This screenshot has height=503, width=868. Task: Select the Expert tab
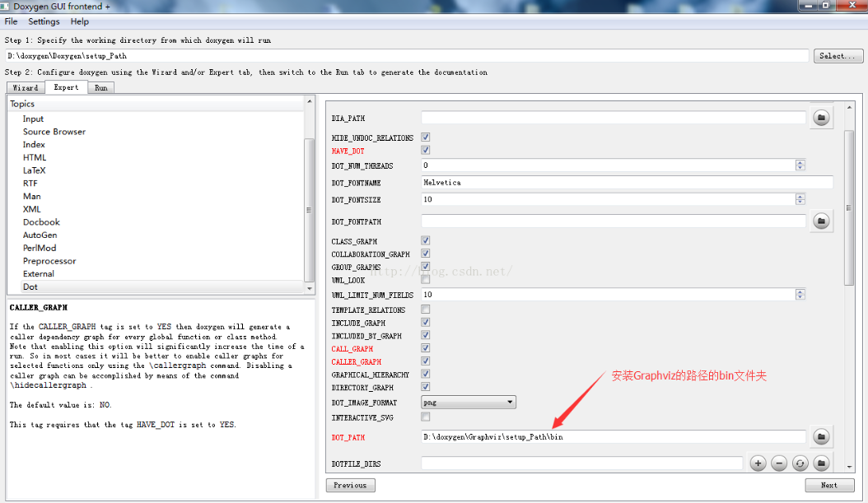pos(66,87)
